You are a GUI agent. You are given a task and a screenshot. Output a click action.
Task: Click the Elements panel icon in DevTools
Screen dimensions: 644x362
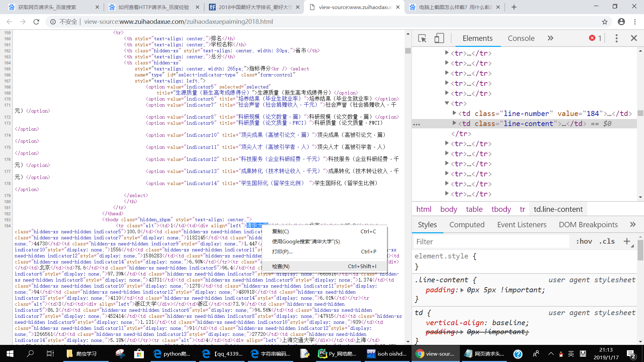click(x=477, y=38)
